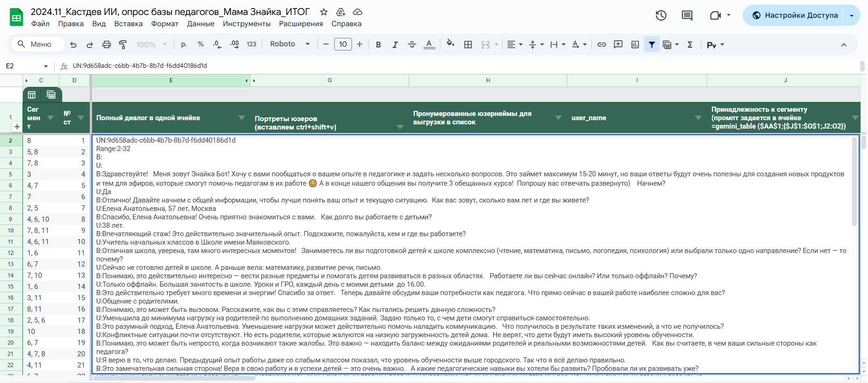Image resolution: width=868 pixels, height=383 pixels.
Task: Open the Google Sheets home icon
Action: click(x=17, y=17)
